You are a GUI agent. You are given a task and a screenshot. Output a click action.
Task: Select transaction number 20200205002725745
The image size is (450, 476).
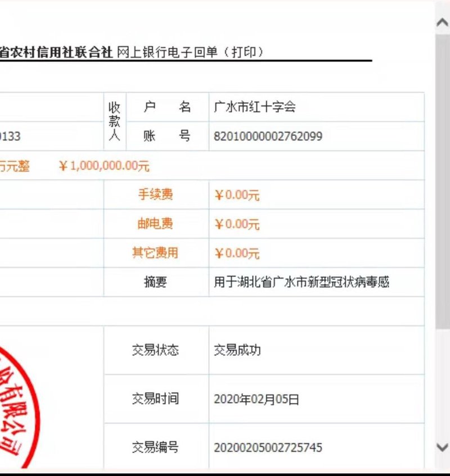tap(268, 447)
